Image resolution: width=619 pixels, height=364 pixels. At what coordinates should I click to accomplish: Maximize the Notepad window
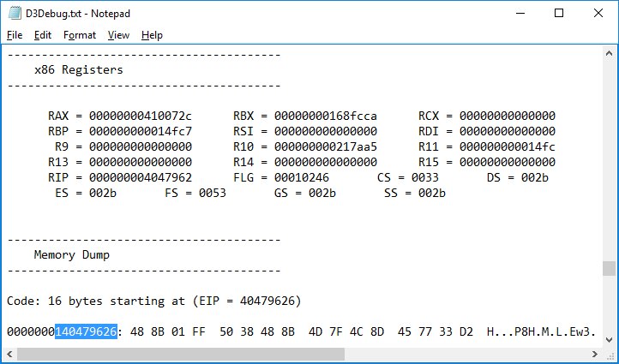[559, 13]
